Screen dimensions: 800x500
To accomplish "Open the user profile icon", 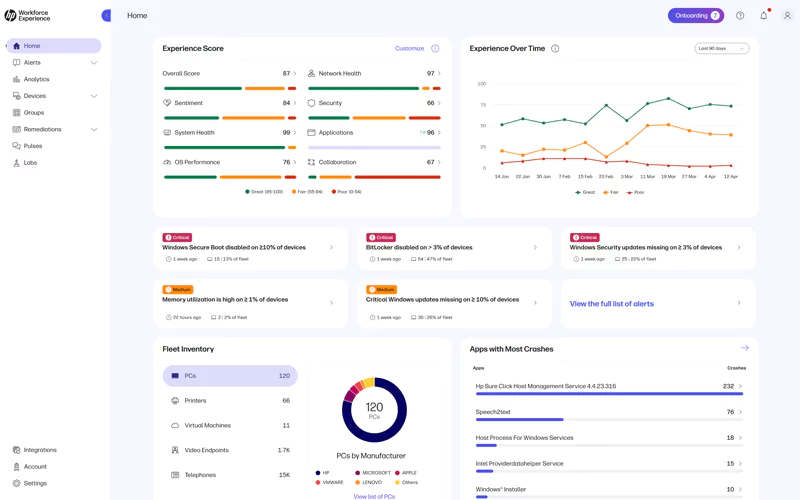I will [x=787, y=16].
